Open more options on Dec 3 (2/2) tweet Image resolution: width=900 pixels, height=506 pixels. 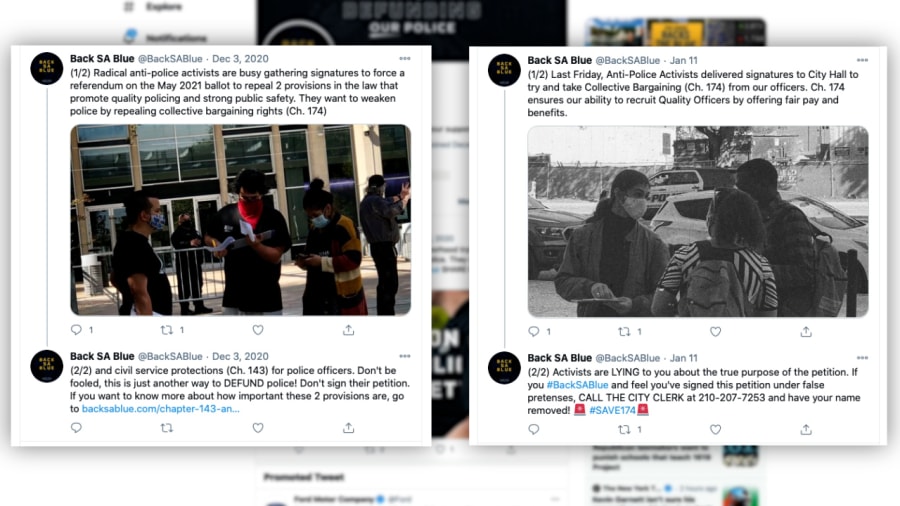[x=405, y=356]
